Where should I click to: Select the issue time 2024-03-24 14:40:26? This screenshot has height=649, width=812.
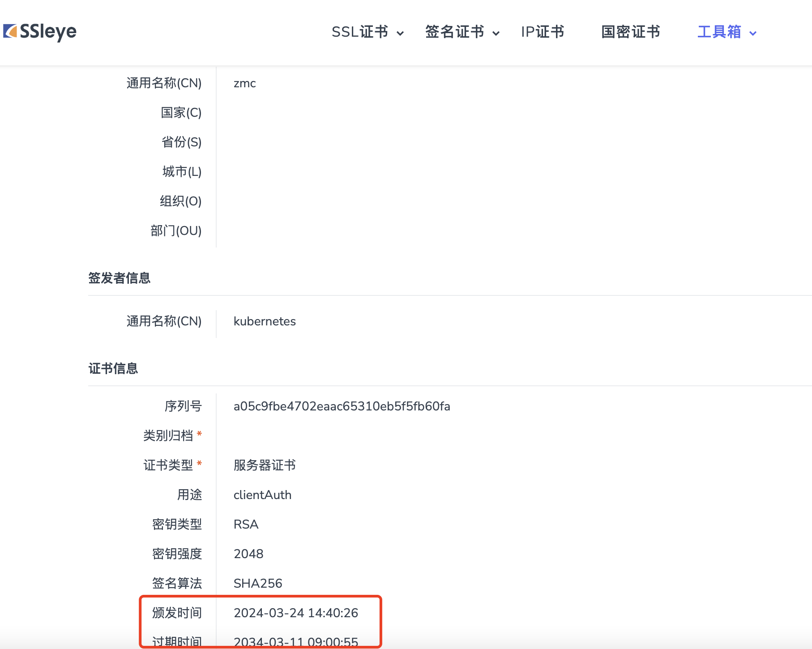click(296, 613)
